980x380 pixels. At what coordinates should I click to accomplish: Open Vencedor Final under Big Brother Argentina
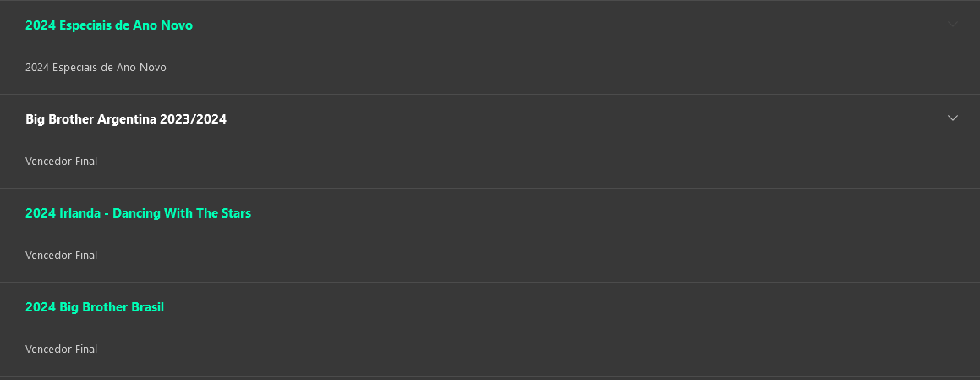62,162
